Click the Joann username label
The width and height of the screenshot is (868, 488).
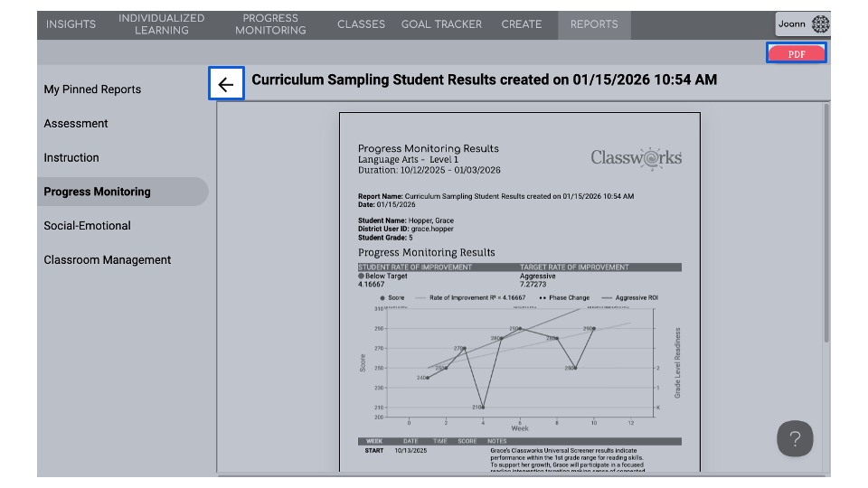coord(792,23)
